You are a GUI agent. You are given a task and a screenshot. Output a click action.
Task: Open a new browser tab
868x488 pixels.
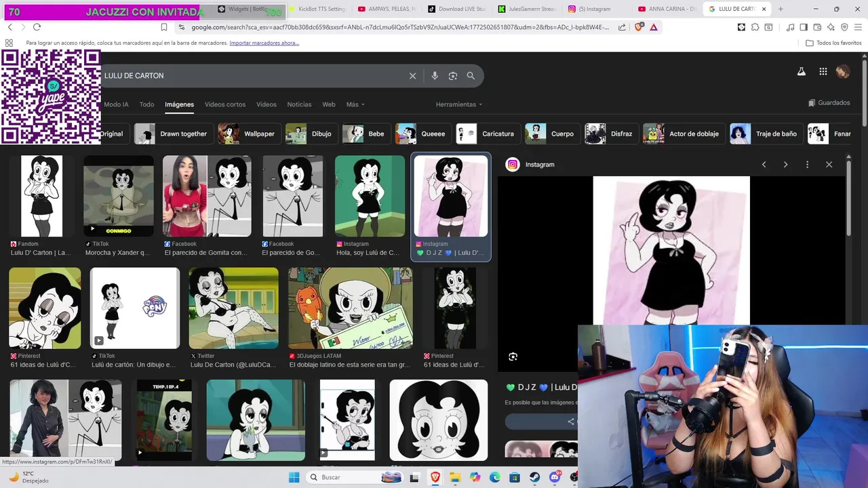pos(781,9)
